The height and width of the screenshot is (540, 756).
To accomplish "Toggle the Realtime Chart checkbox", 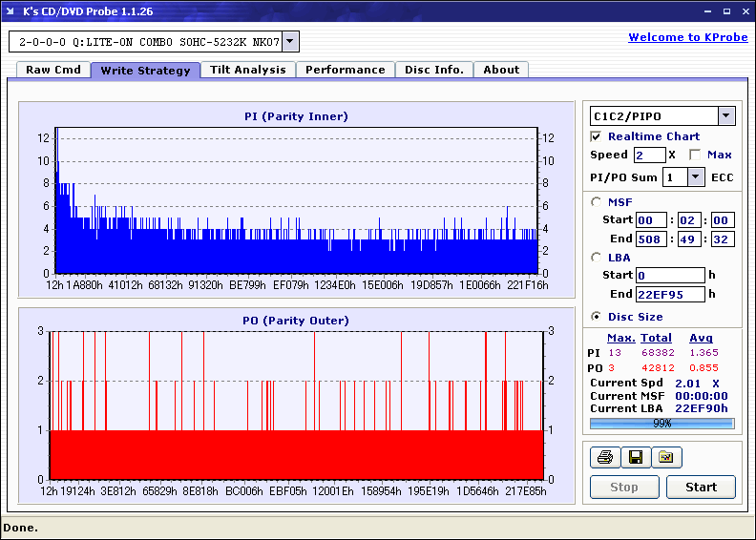I will click(597, 136).
